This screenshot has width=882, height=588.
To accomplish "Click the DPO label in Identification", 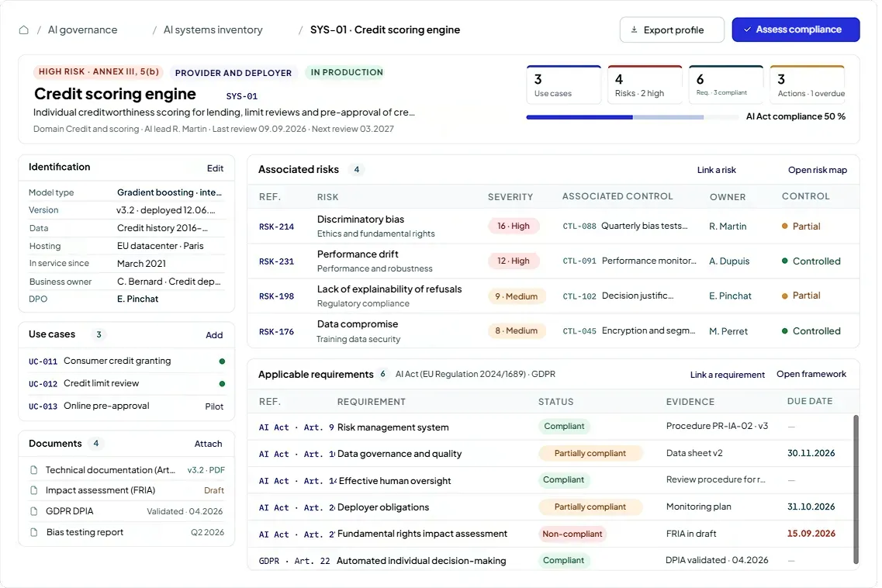I will [x=38, y=299].
